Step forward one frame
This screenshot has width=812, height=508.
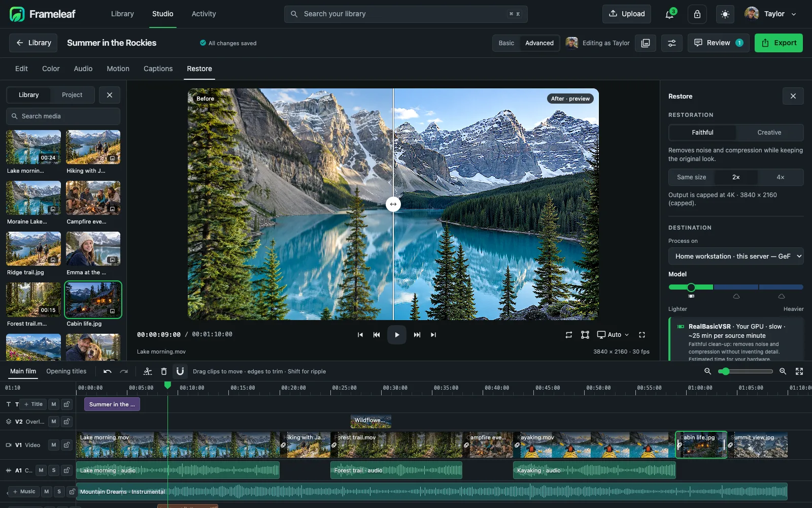pos(417,335)
